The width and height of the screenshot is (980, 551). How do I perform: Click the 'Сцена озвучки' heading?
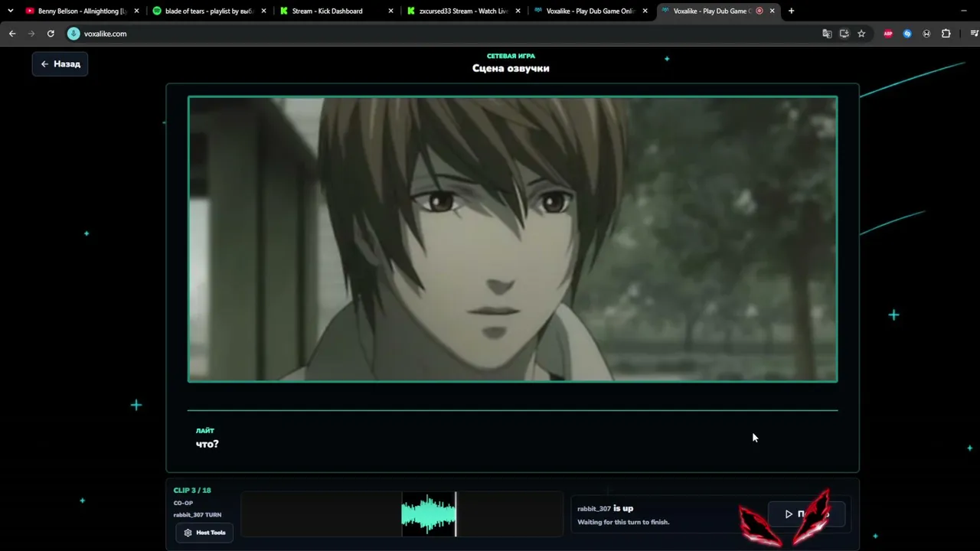coord(511,68)
